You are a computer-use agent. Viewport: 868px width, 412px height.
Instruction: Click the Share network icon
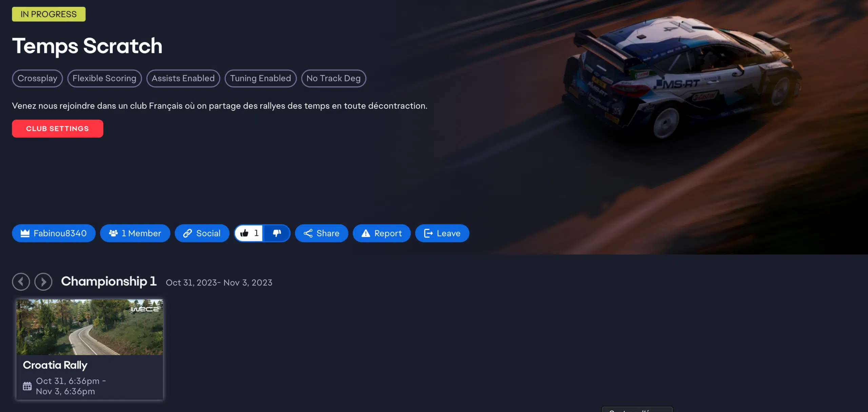click(308, 233)
